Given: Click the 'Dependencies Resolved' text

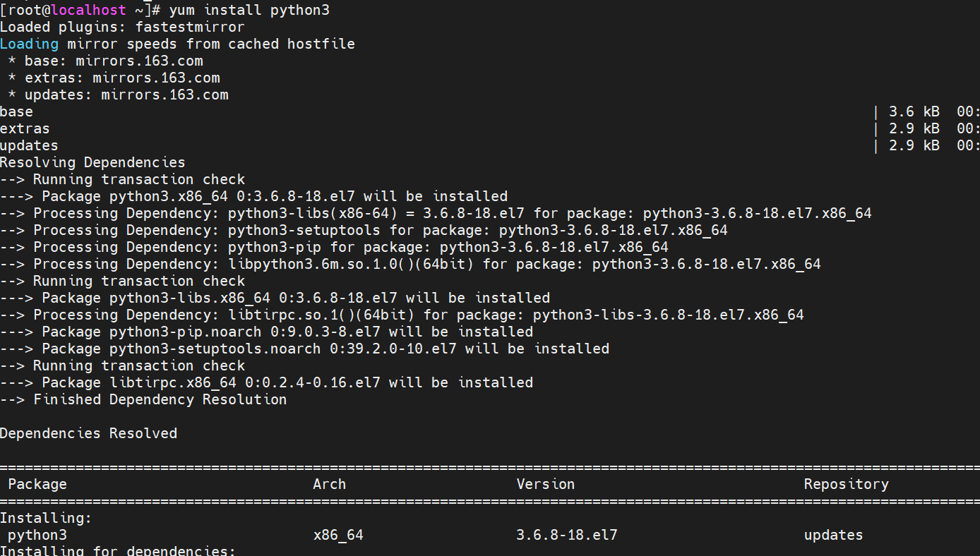Looking at the screenshot, I should [x=88, y=433].
